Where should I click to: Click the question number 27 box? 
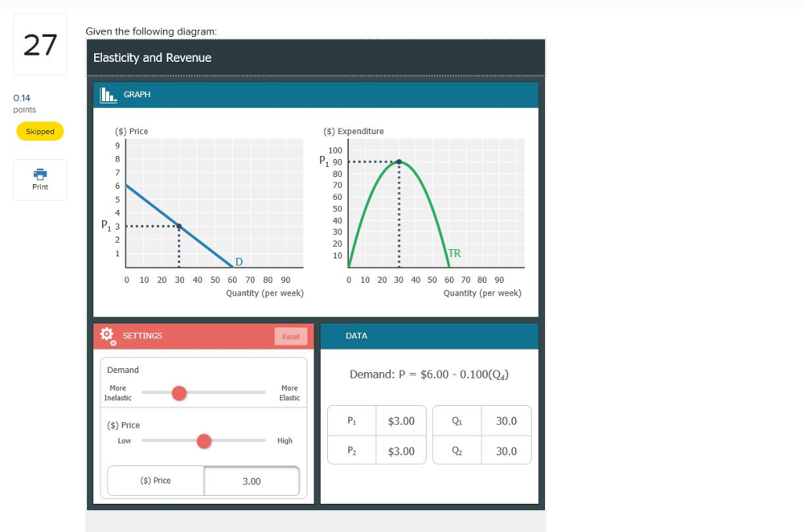[40, 45]
